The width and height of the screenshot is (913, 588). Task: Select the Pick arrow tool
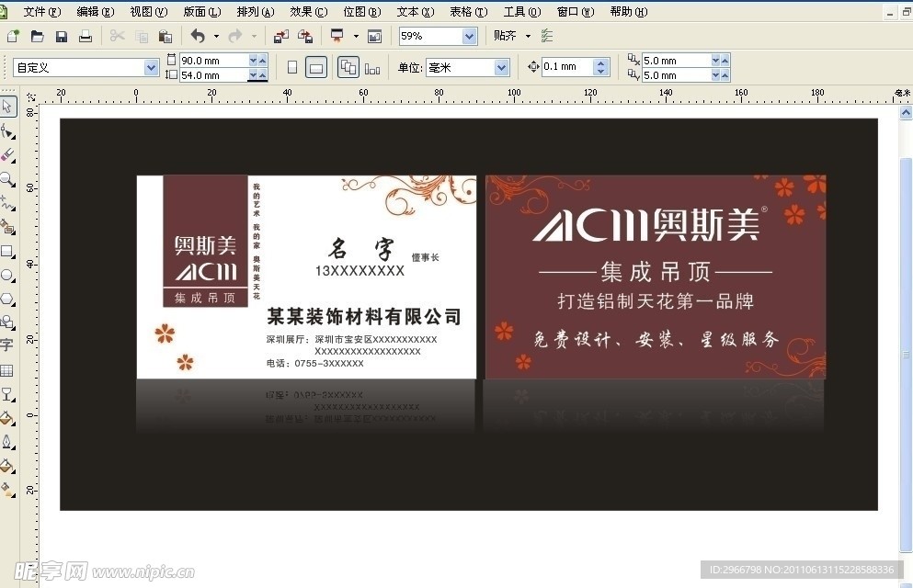tap(7, 107)
